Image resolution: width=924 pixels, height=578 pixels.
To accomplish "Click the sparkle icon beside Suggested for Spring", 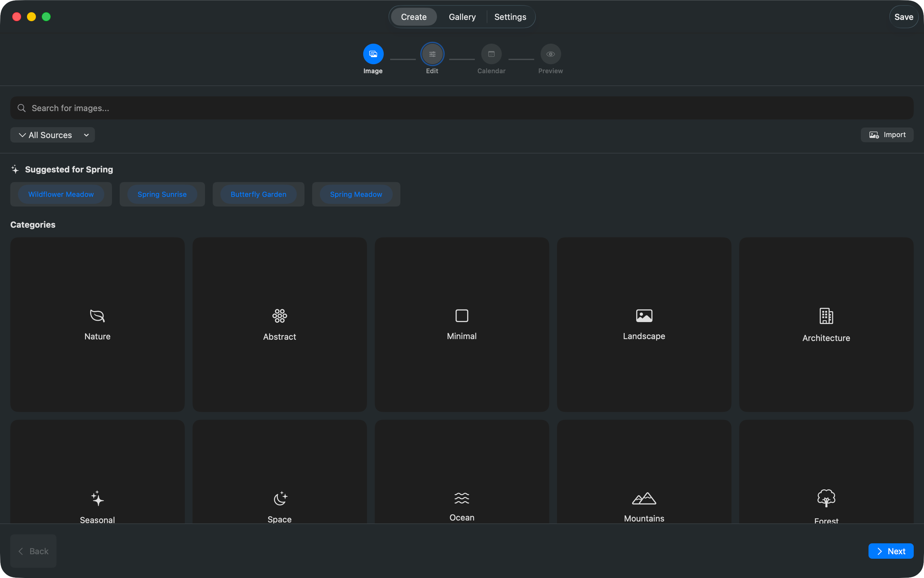I will (15, 169).
